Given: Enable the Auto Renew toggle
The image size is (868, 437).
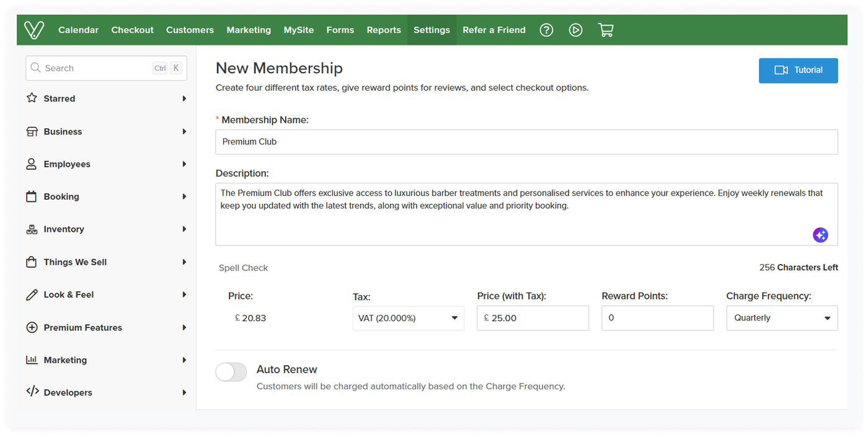Looking at the screenshot, I should (231, 372).
